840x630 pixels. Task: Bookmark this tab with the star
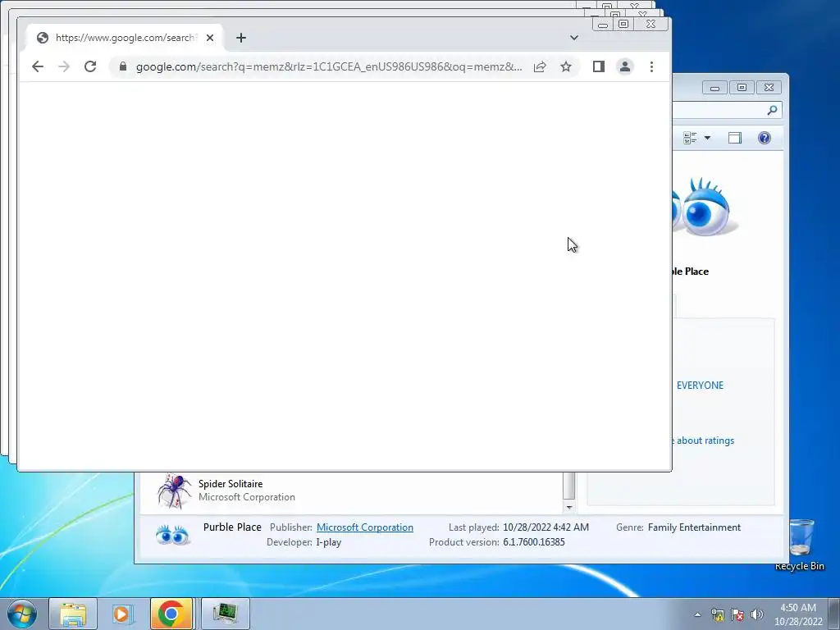[x=566, y=66]
